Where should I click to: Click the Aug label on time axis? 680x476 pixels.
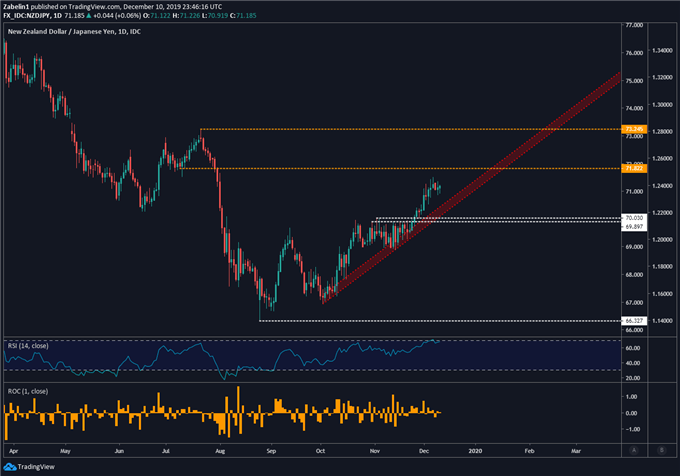[220, 451]
